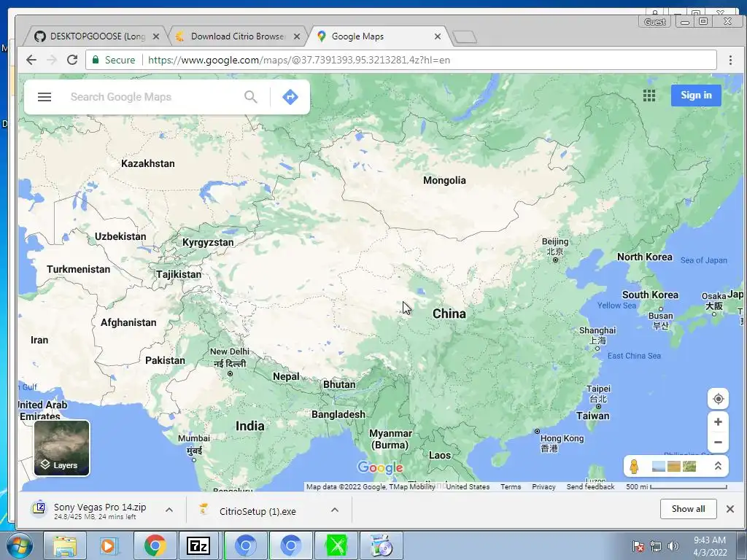Click the green Secure padlock icon
The width and height of the screenshot is (747, 560).
96,60
